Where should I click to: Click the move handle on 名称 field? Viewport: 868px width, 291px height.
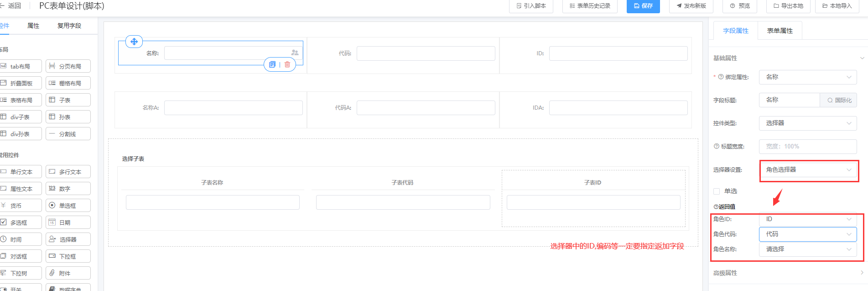[x=134, y=42]
